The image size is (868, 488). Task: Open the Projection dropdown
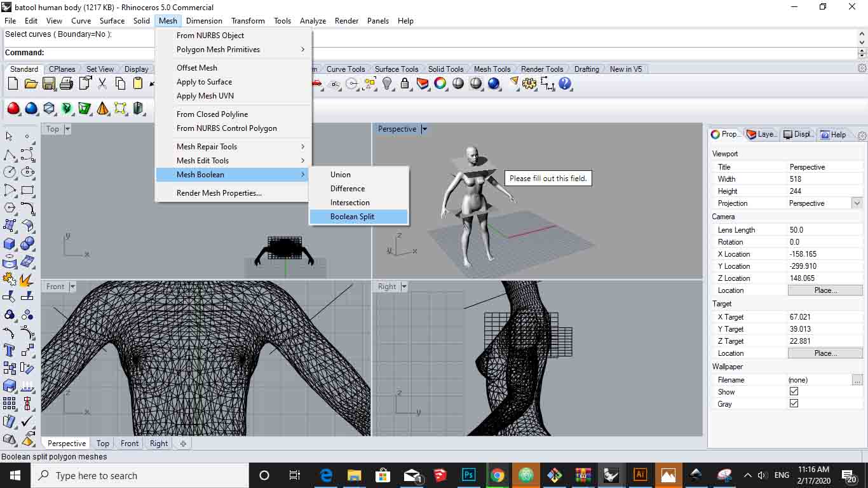click(x=857, y=203)
